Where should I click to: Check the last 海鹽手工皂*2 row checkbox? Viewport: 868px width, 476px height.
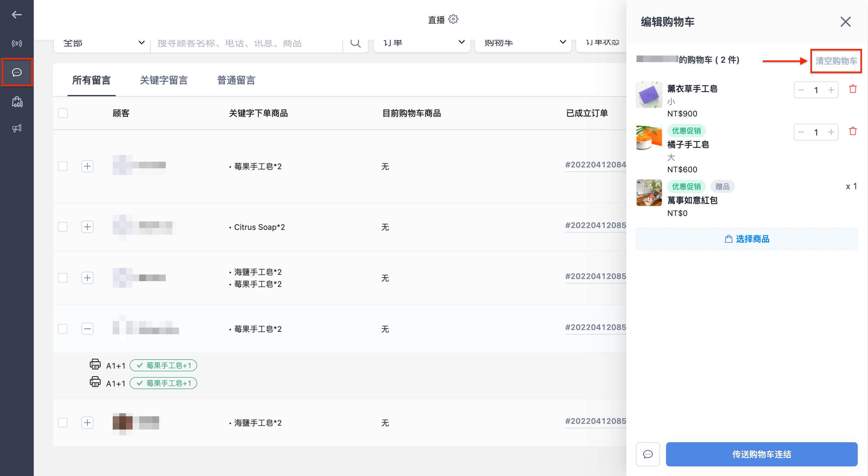[x=63, y=423]
